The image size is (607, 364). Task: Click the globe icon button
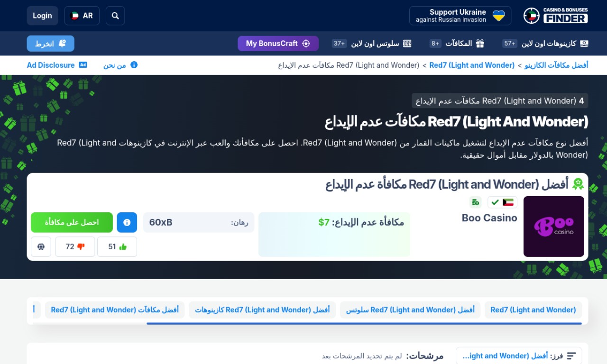[x=41, y=246]
